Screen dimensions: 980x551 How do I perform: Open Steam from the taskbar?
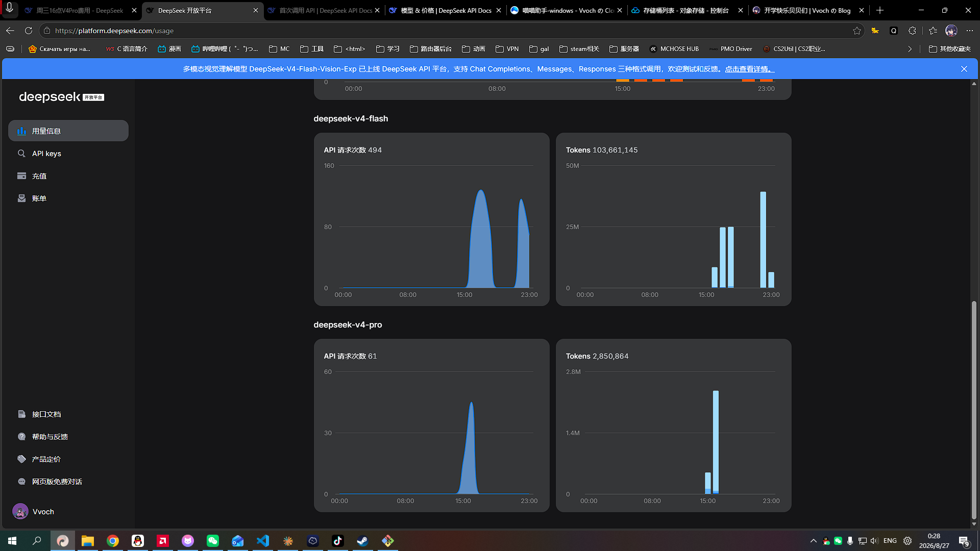click(362, 541)
